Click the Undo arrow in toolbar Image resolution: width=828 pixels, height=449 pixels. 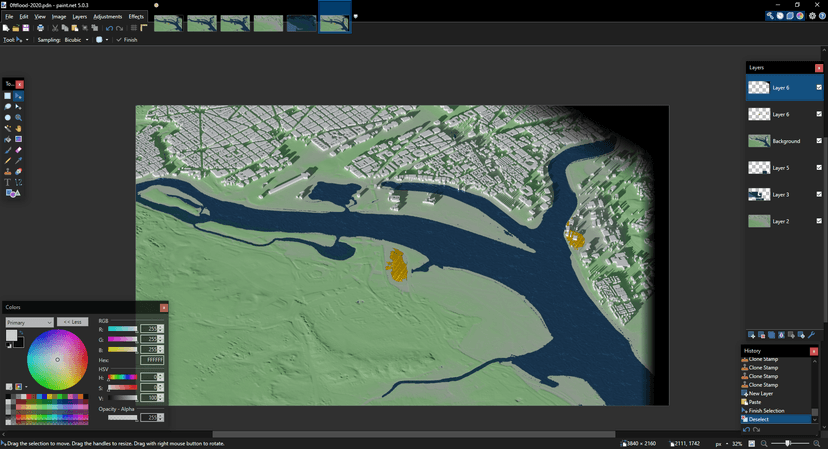(108, 28)
